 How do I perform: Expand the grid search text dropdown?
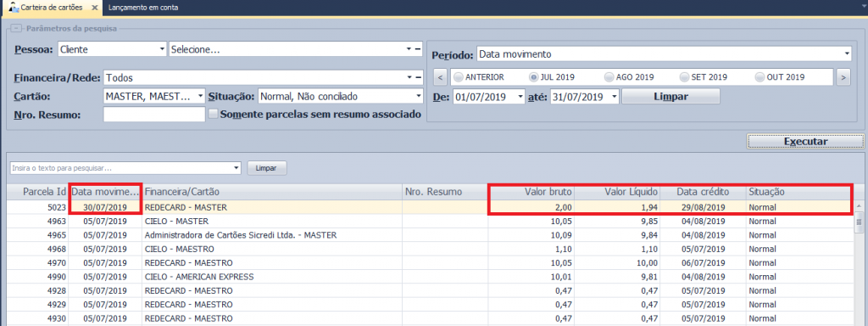(237, 167)
